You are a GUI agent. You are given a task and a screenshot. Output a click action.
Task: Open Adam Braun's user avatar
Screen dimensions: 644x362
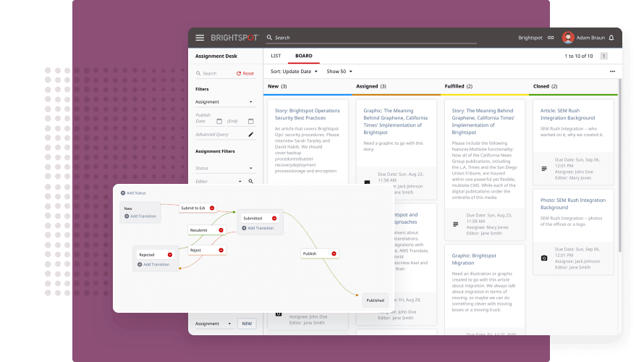568,38
